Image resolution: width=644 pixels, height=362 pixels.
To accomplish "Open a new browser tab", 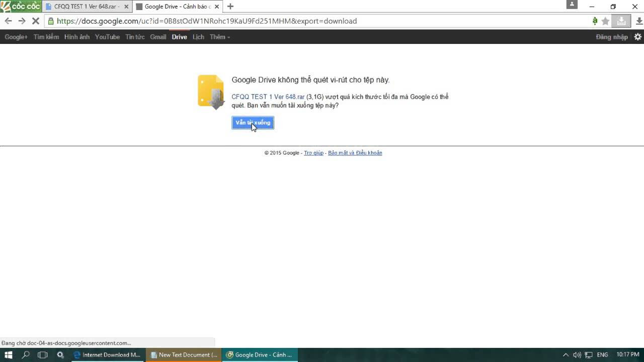I will 230,7.
